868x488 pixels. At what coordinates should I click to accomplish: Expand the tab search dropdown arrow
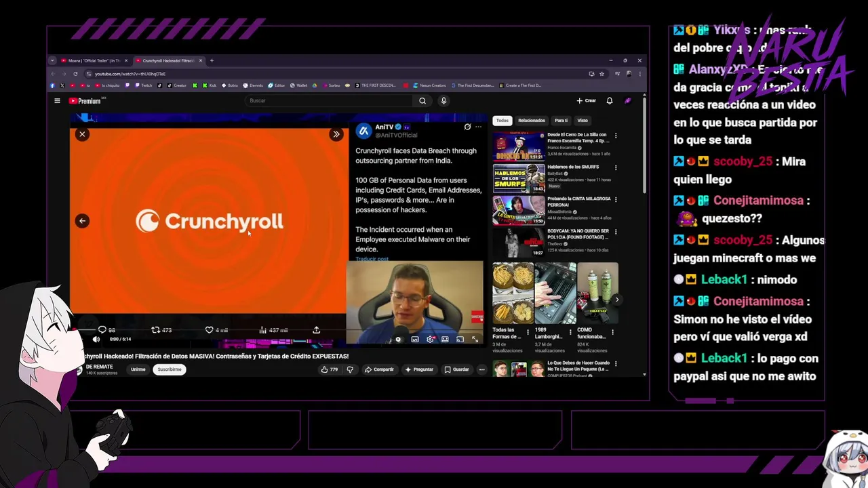52,60
